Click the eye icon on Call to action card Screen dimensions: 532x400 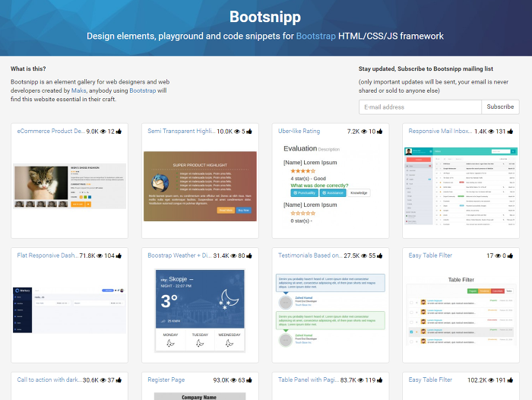(103, 380)
